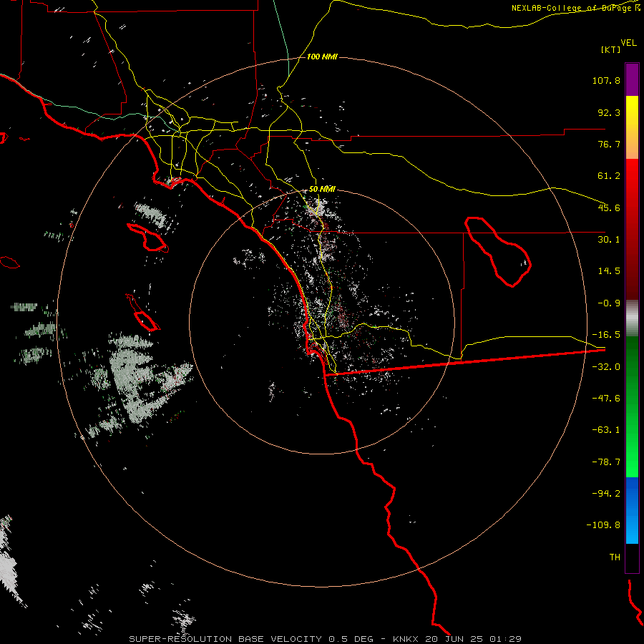
Task: Click the [KT] units label
Action: click(610, 49)
